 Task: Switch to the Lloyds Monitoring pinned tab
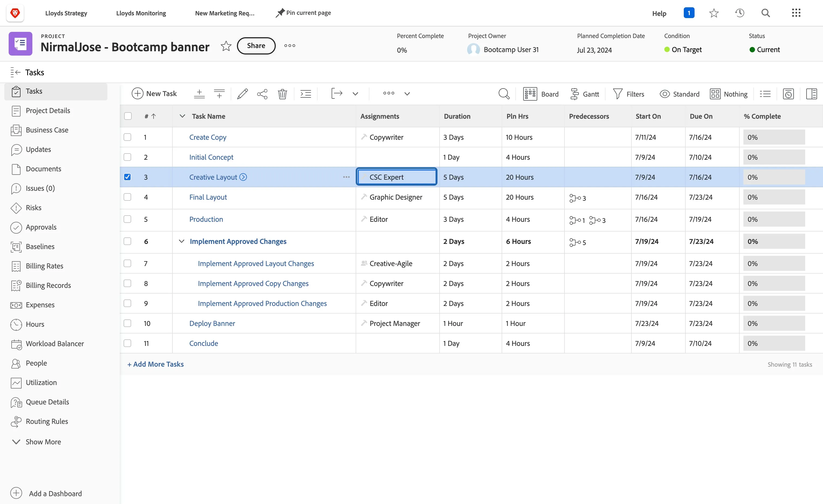[x=141, y=13]
